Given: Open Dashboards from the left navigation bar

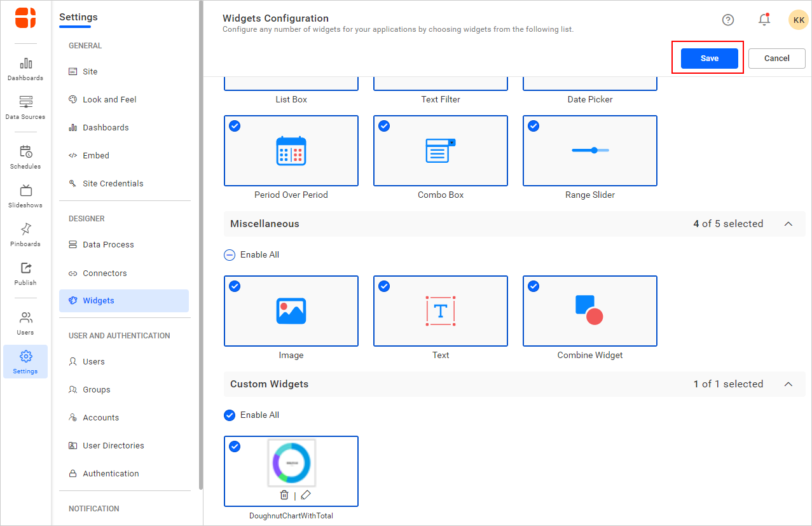Looking at the screenshot, I should 25,69.
